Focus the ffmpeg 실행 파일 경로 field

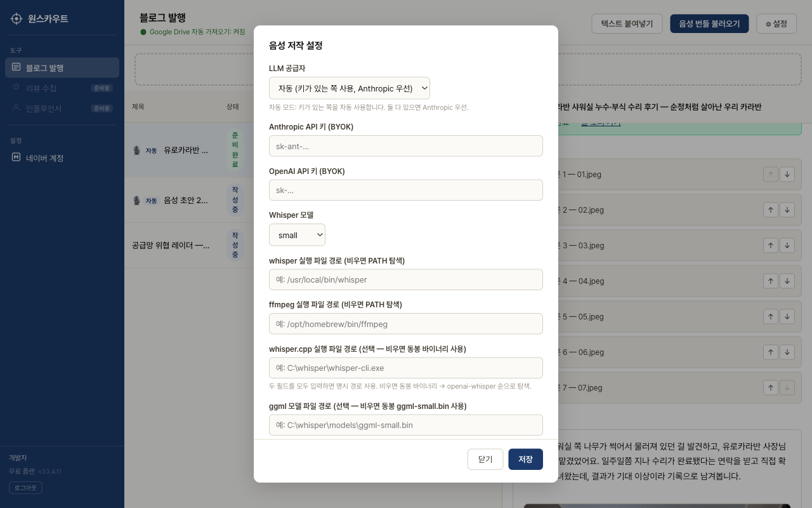pos(406,324)
